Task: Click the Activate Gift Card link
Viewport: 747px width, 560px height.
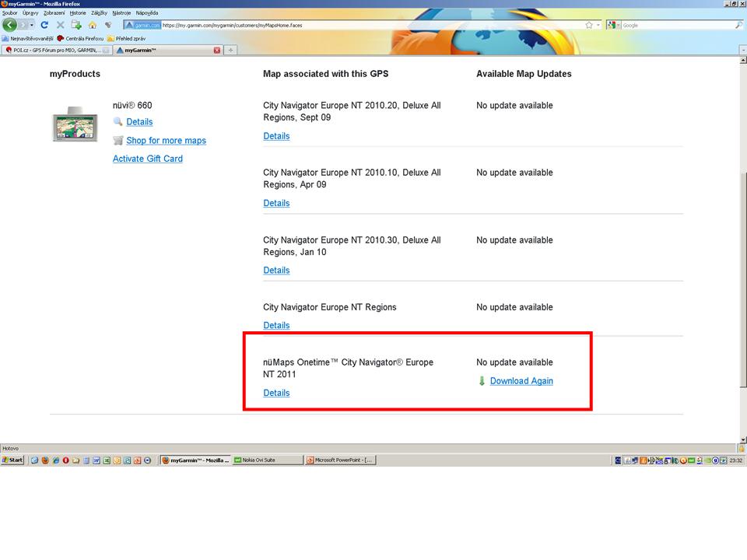Action: [147, 159]
